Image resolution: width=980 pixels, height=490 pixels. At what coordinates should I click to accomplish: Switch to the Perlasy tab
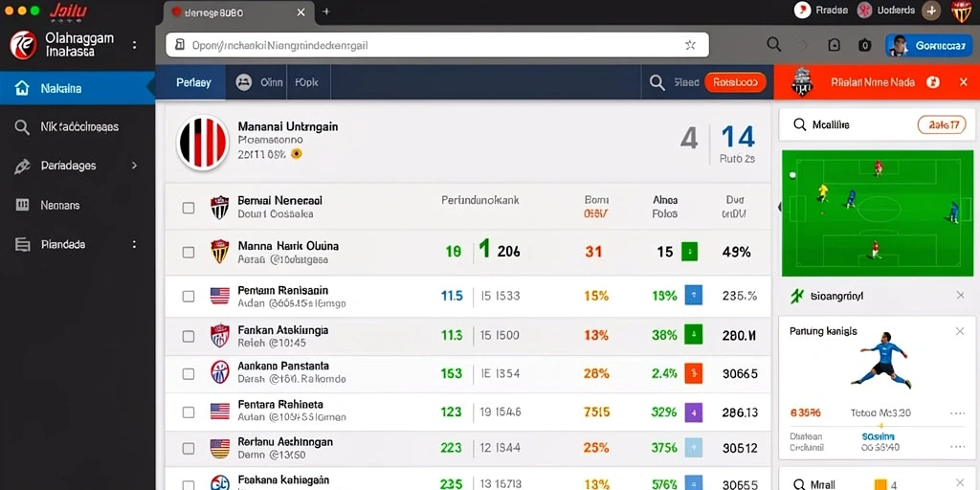coord(193,82)
